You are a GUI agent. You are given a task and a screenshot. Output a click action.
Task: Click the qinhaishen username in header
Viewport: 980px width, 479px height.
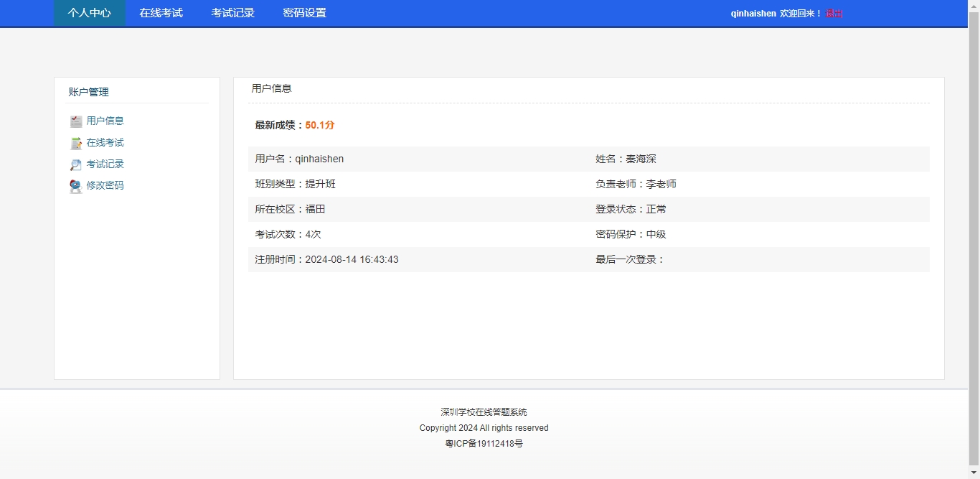753,14
